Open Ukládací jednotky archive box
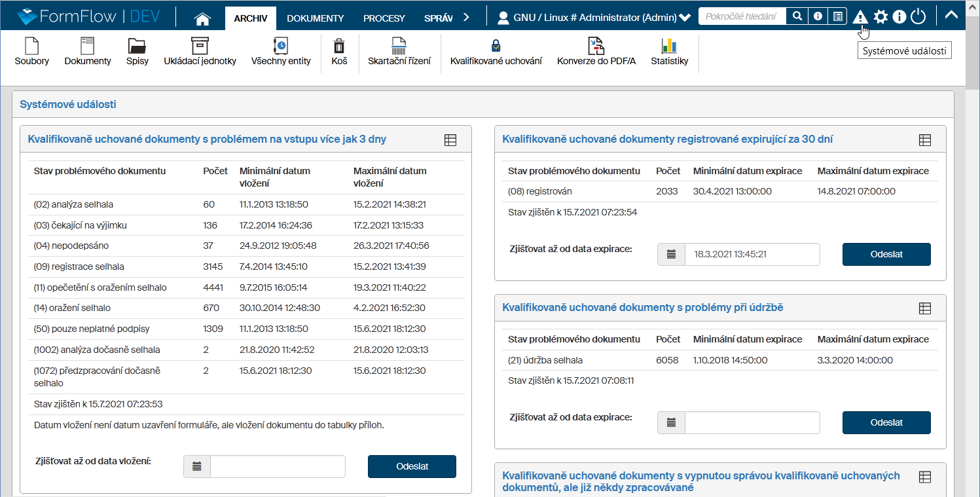The height and width of the screenshot is (497, 980). click(200, 52)
